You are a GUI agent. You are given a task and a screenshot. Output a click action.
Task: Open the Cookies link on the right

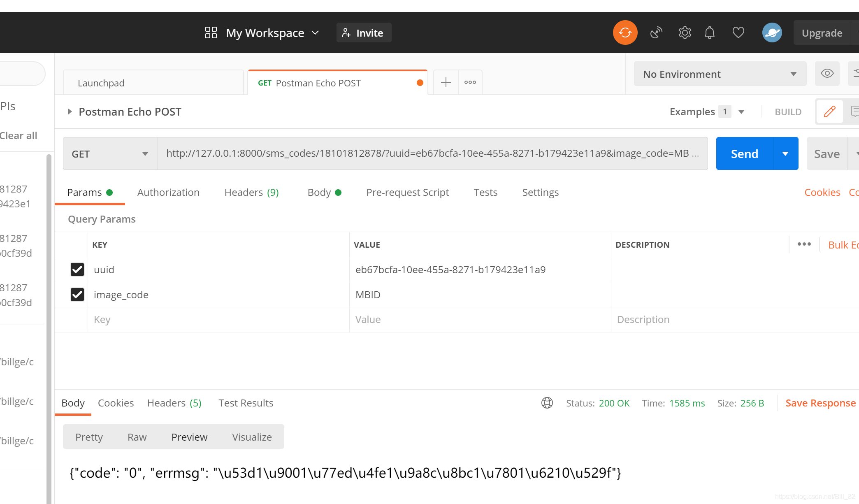point(822,192)
